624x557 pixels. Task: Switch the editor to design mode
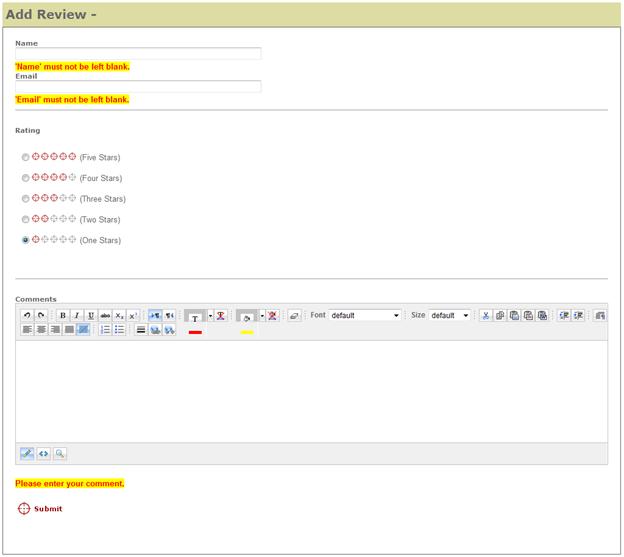pyautogui.click(x=27, y=453)
